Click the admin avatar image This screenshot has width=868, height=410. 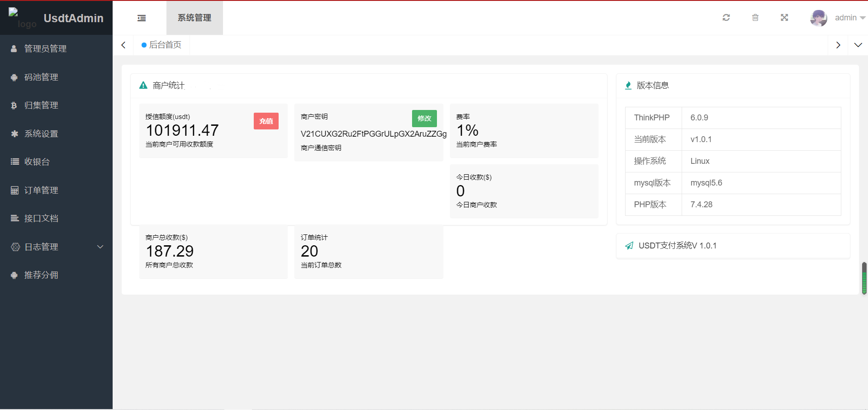pos(818,18)
